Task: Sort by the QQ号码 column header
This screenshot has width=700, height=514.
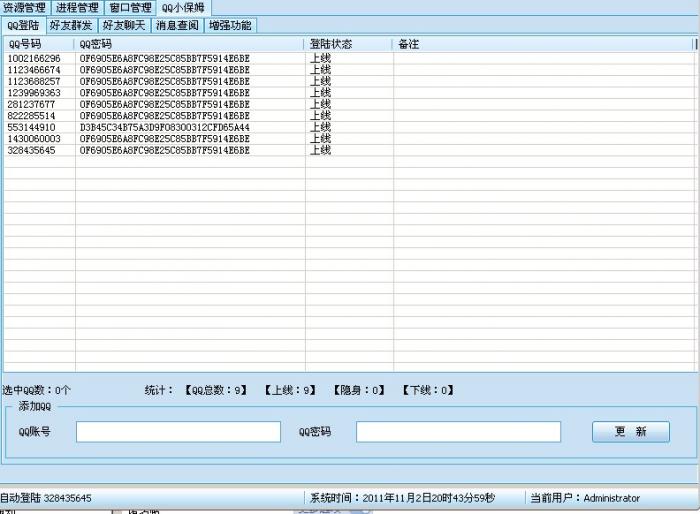Action: (x=39, y=44)
